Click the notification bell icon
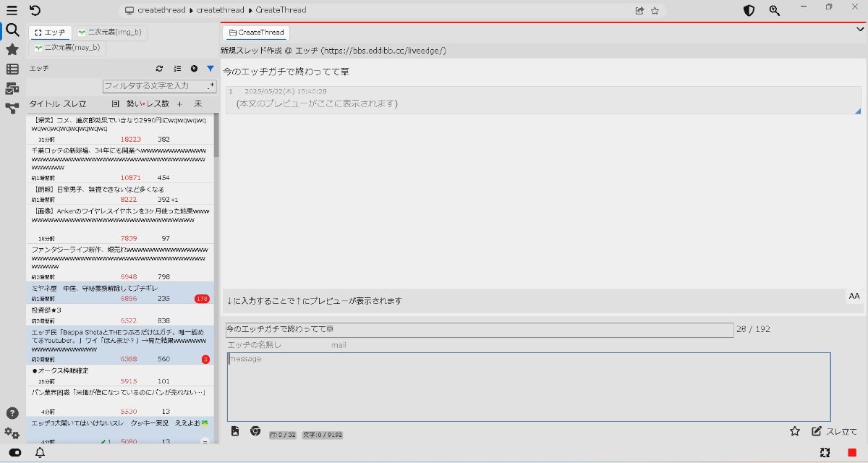 click(x=41, y=453)
